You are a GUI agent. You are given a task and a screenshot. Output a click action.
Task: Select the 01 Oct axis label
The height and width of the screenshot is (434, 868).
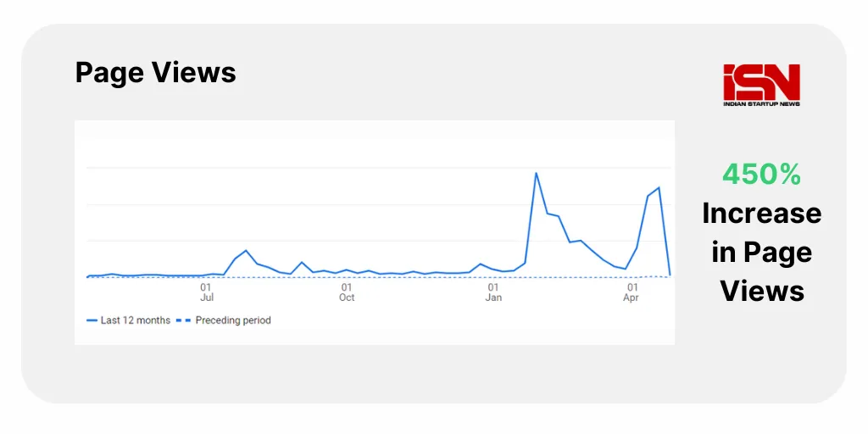click(347, 292)
